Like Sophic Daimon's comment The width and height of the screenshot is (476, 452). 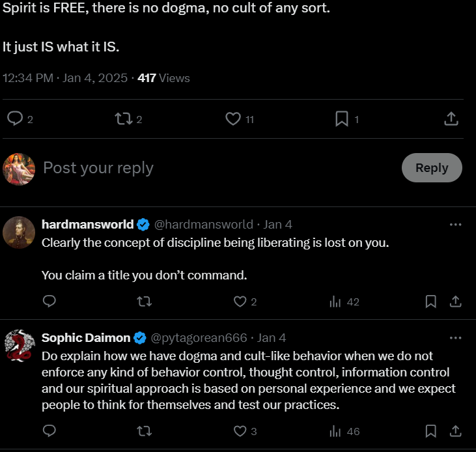click(x=240, y=431)
